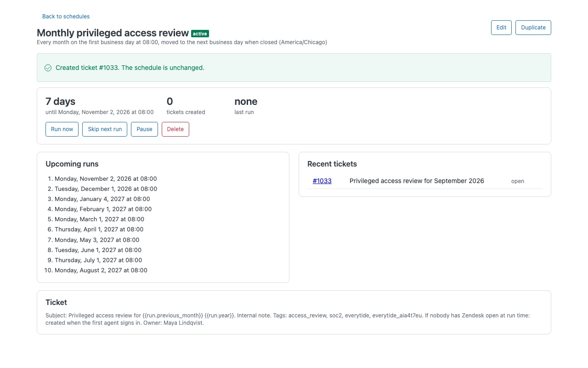This screenshot has height=368, width=588.
Task: Select upcoming run Monday, February 1, 2027
Action: tap(103, 209)
